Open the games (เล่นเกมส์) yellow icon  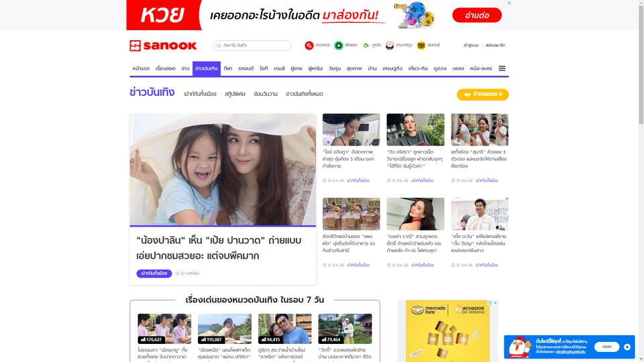(421, 46)
